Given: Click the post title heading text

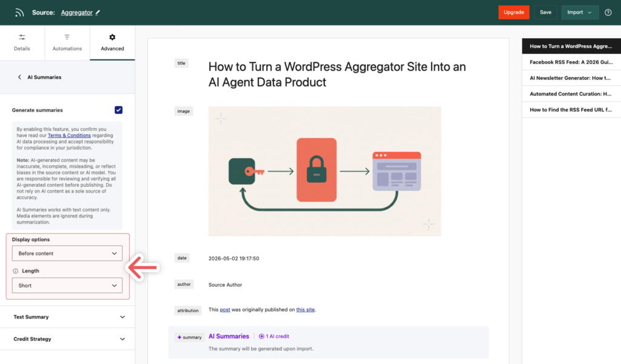Looking at the screenshot, I should point(337,74).
